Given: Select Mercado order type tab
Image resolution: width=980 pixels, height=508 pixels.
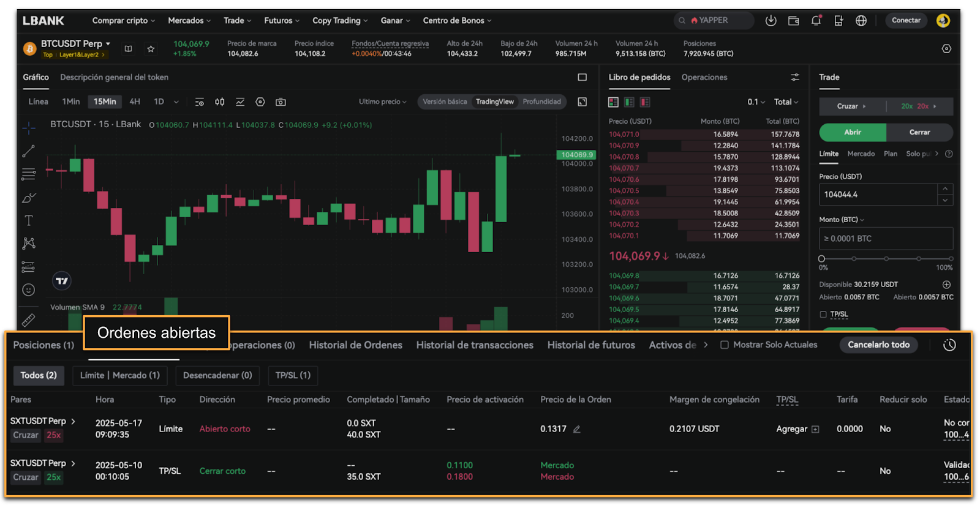Looking at the screenshot, I should (x=861, y=154).
